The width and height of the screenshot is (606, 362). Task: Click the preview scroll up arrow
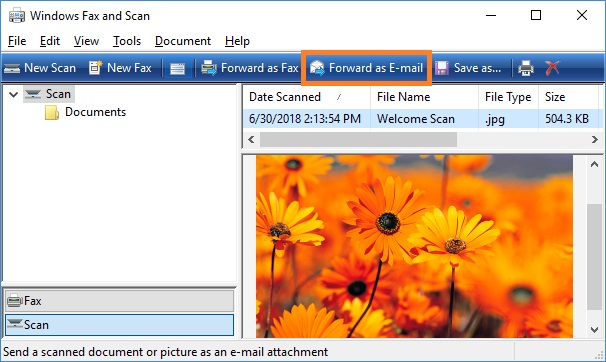tap(594, 165)
